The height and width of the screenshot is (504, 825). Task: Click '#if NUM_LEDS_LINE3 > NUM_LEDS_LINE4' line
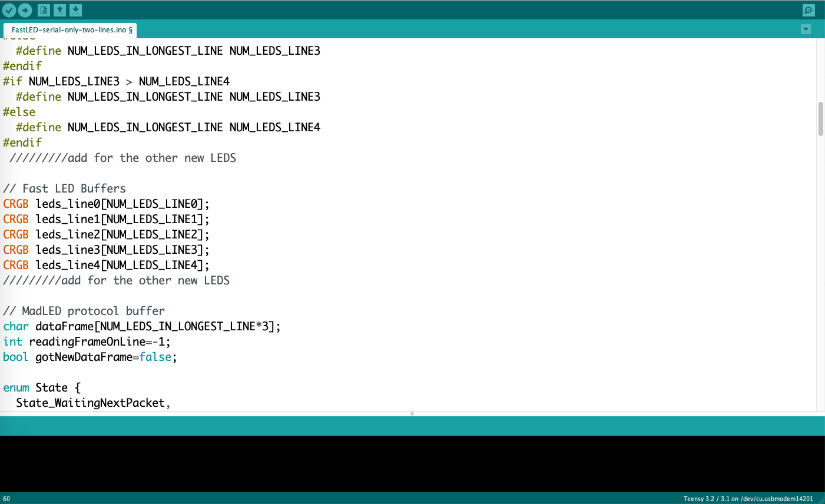pyautogui.click(x=116, y=81)
